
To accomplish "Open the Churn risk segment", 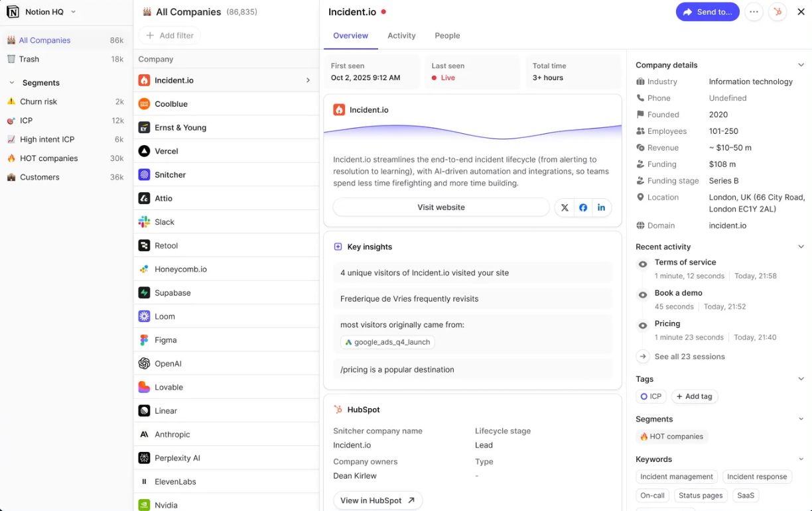I will [x=65, y=101].
